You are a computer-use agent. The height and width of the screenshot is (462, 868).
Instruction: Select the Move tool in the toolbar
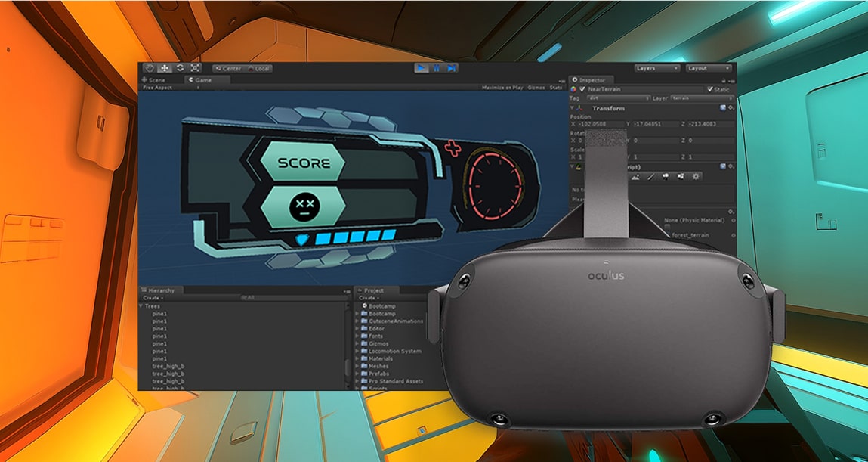pyautogui.click(x=165, y=68)
